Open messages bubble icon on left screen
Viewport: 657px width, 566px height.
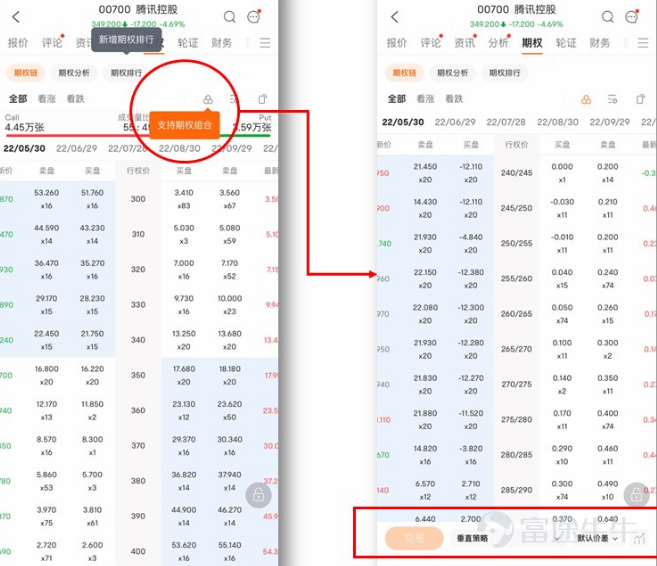[254, 17]
